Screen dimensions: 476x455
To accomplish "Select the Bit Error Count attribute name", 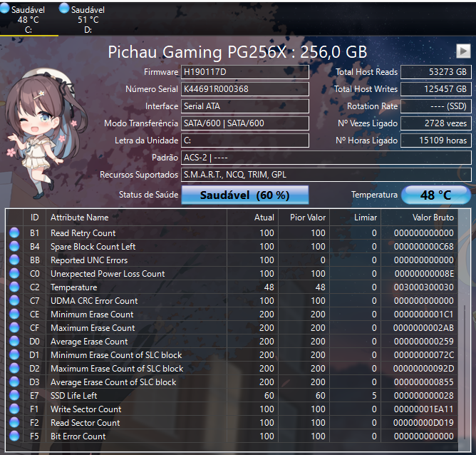I will tap(78, 436).
